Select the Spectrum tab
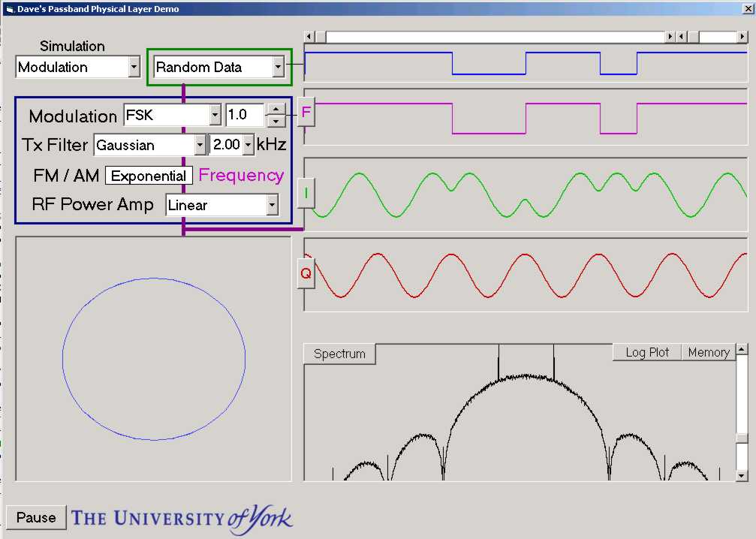 pyautogui.click(x=339, y=354)
